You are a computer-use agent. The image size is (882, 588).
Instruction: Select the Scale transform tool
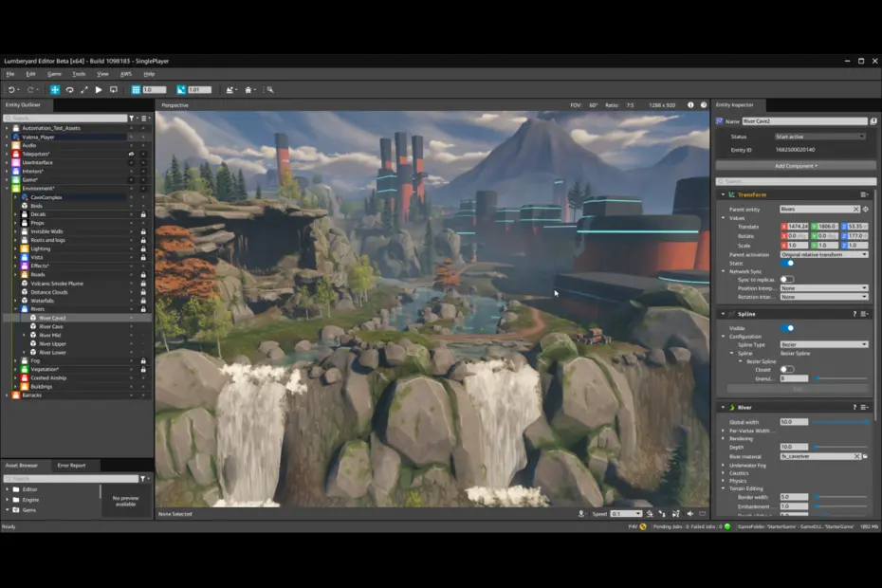click(x=84, y=89)
